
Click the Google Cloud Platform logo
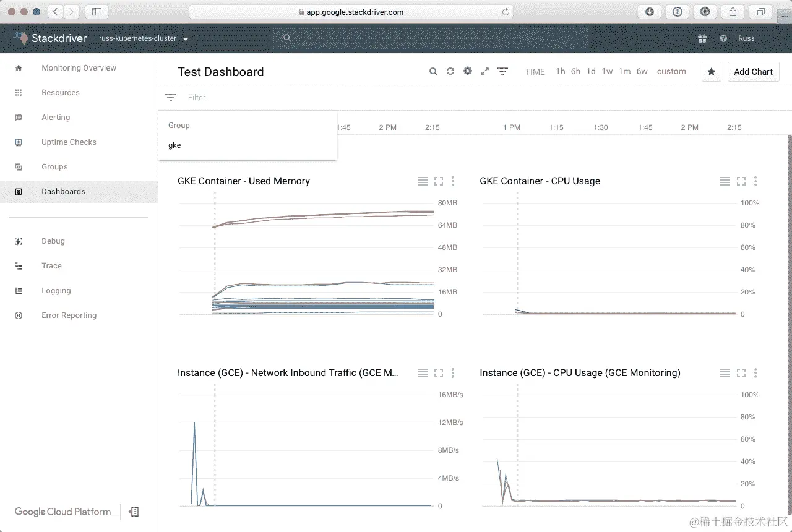[x=62, y=512]
